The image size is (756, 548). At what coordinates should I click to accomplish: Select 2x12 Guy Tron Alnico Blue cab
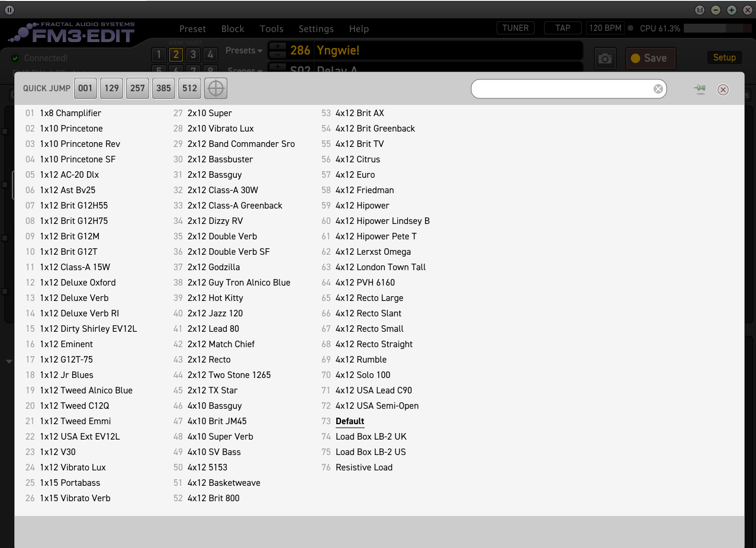coord(239,283)
